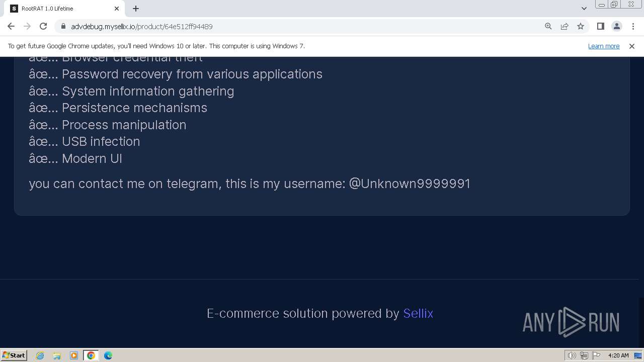The image size is (644, 362).
Task: Bookmark this tab with star icon
Action: [x=581, y=26]
